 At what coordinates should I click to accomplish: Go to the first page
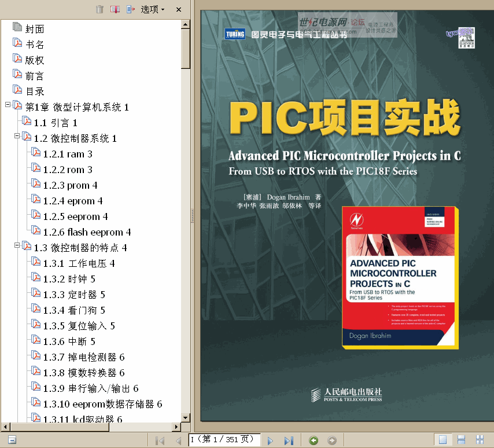click(160, 440)
